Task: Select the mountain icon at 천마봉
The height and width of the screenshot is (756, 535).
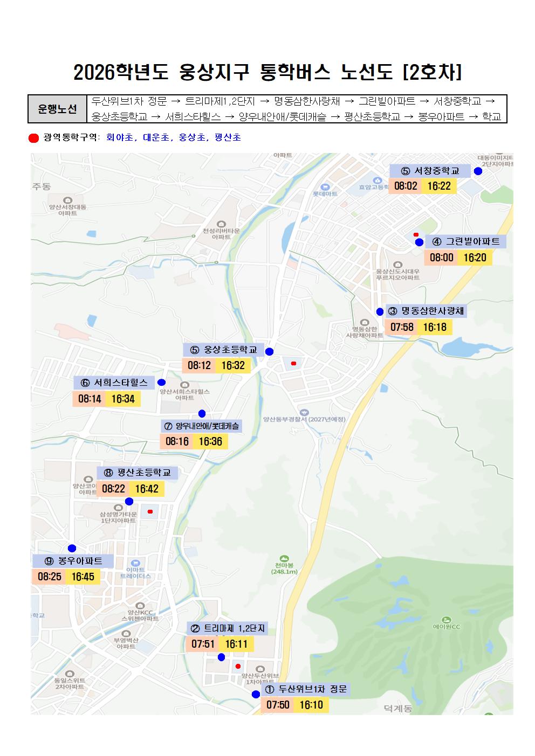Action: [283, 559]
